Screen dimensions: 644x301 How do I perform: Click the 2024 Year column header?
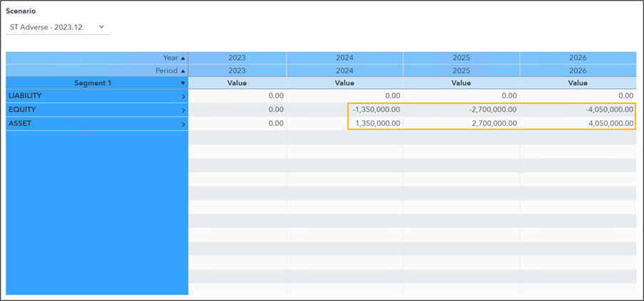(344, 58)
